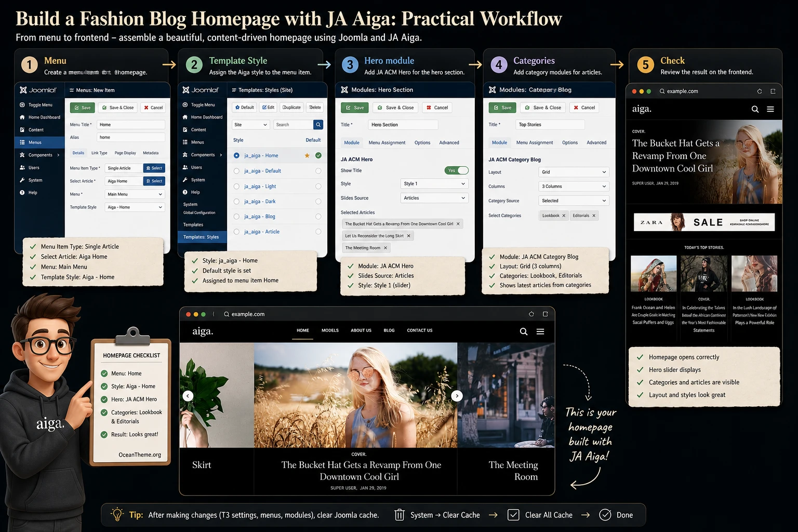The width and height of the screenshot is (798, 532).
Task: Open the Menu dropdown showing Main Menu
Action: coord(135,194)
